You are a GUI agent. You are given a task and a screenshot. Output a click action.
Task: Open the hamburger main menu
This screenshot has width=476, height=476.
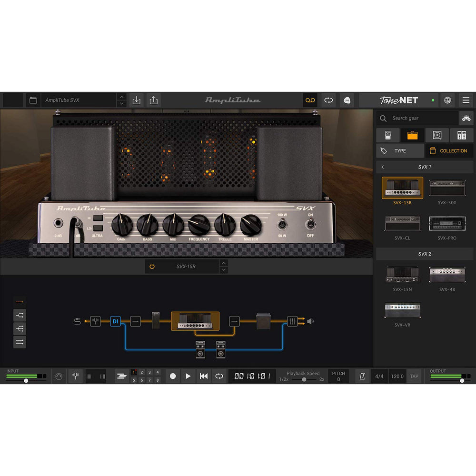click(x=466, y=100)
